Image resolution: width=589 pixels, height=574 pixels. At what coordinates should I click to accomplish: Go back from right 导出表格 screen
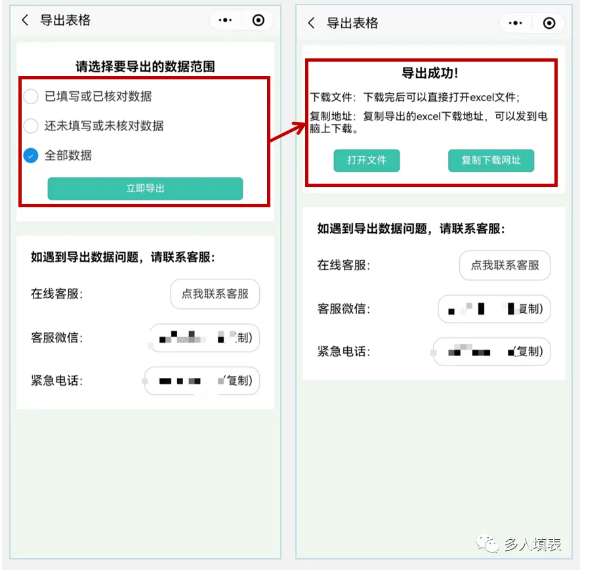pos(311,23)
